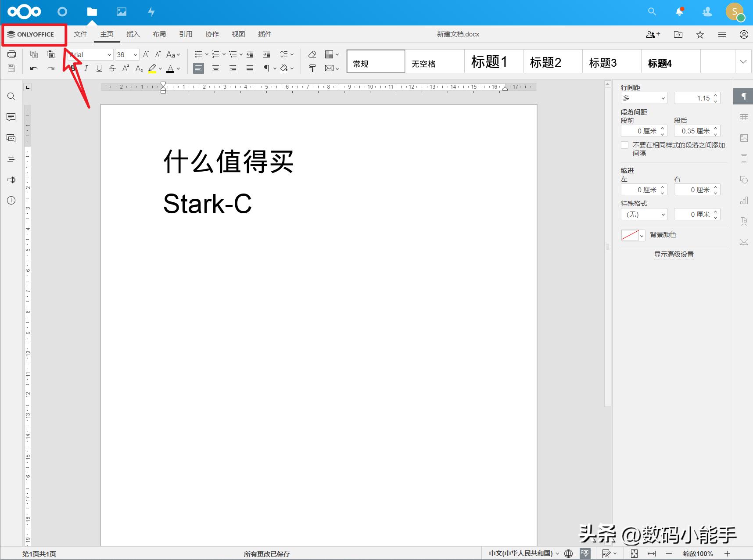Click the clear style eraser icon
Viewport: 753px width, 560px height.
coord(312,54)
